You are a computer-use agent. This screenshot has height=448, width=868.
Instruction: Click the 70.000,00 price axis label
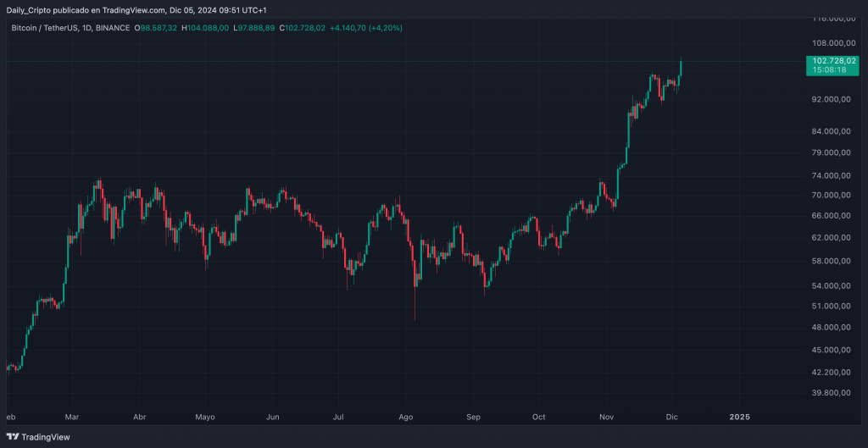tap(829, 195)
